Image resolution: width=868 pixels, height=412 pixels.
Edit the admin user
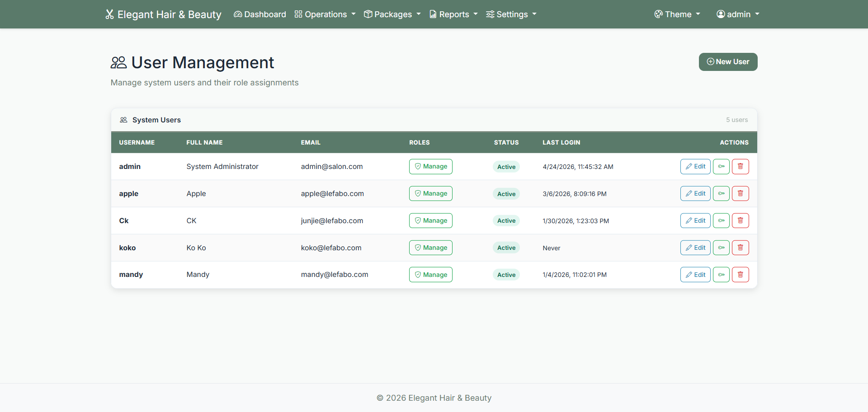(695, 166)
